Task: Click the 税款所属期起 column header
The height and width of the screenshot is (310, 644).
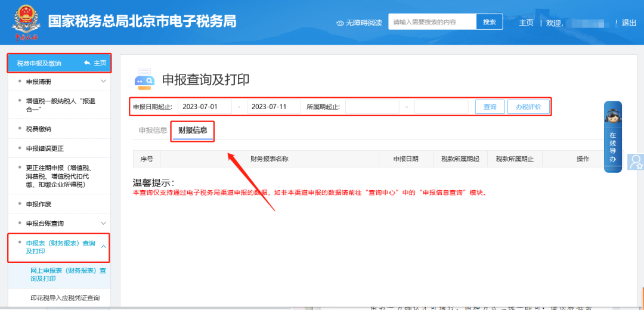Action: point(460,159)
